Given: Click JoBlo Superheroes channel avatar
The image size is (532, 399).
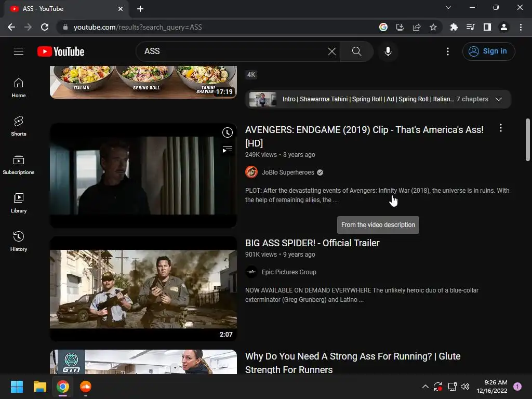Looking at the screenshot, I should tap(251, 172).
